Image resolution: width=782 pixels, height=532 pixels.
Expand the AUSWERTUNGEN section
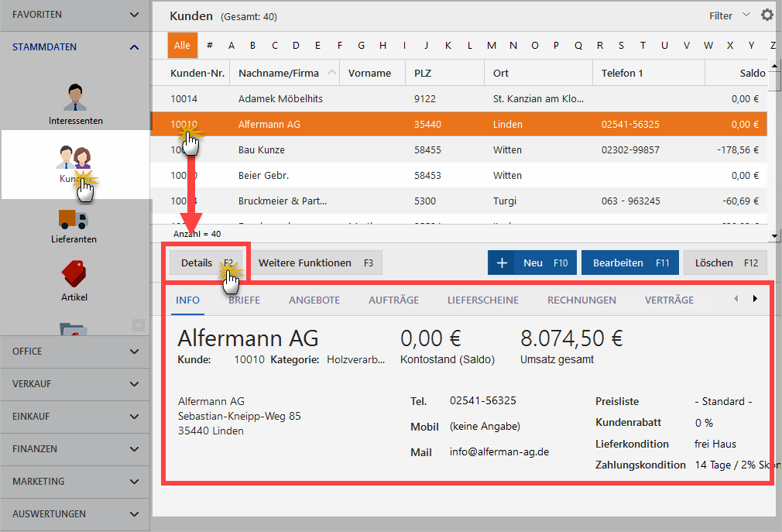pyautogui.click(x=75, y=513)
